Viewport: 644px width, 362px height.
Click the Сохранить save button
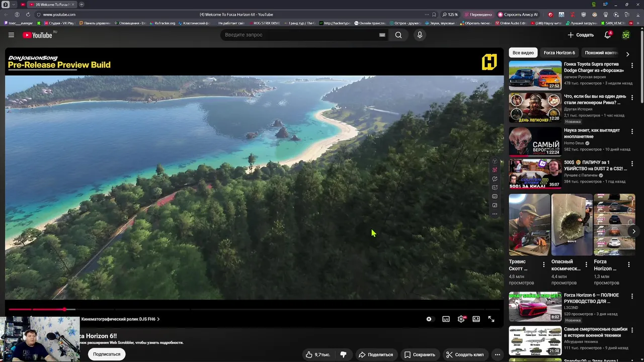click(x=420, y=354)
